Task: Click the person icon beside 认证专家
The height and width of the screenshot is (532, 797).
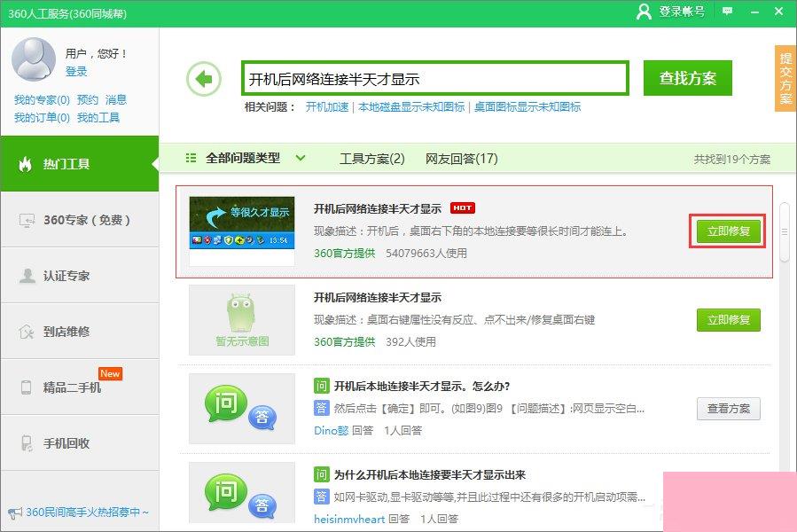Action: [27, 276]
